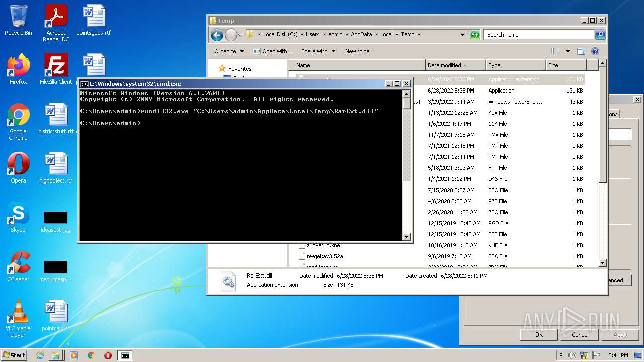644x362 pixels.
Task: Click the Search Temp input field
Action: coord(539,35)
